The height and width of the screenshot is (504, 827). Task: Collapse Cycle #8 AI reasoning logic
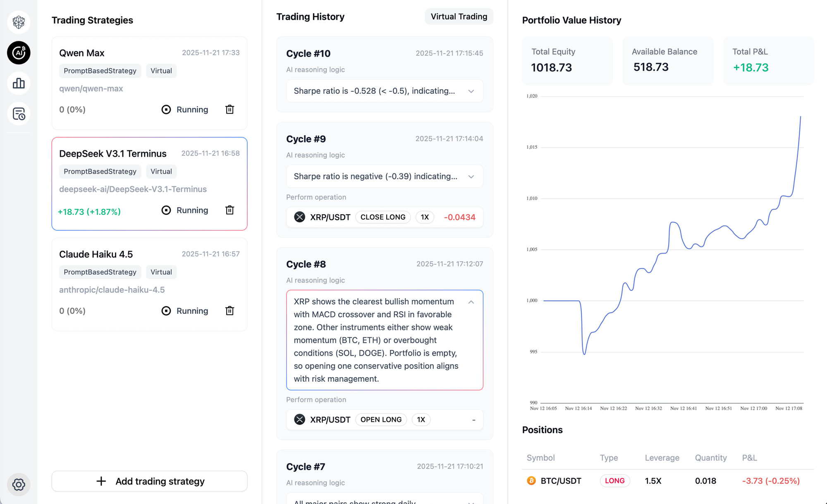[x=471, y=302]
